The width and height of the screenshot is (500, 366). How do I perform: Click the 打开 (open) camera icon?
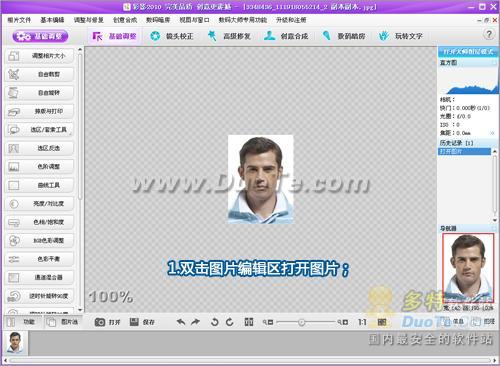click(100, 322)
